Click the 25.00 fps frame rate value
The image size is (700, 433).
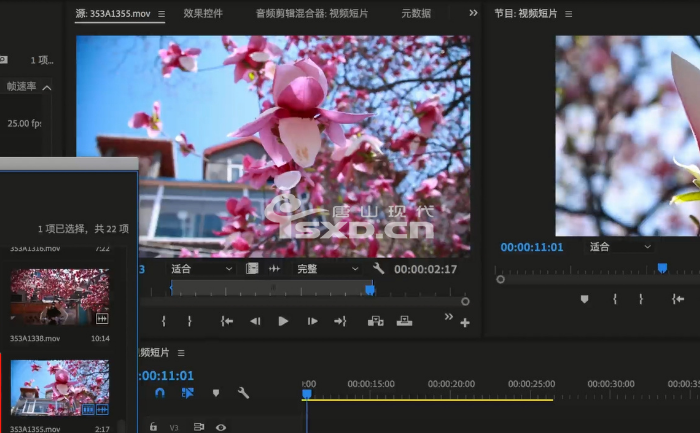click(x=24, y=123)
